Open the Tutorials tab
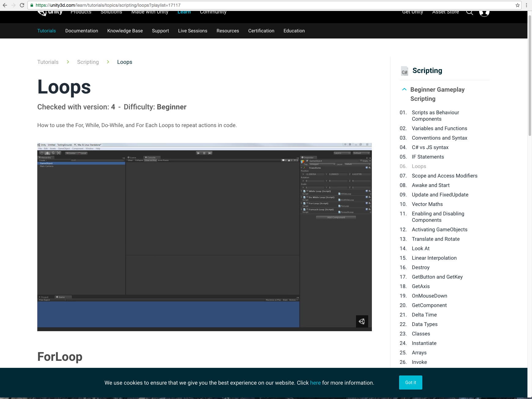The height and width of the screenshot is (399, 532). (46, 31)
